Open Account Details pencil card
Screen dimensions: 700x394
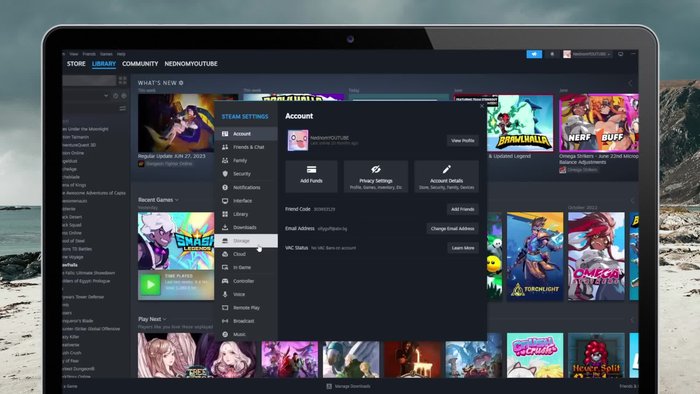point(446,177)
